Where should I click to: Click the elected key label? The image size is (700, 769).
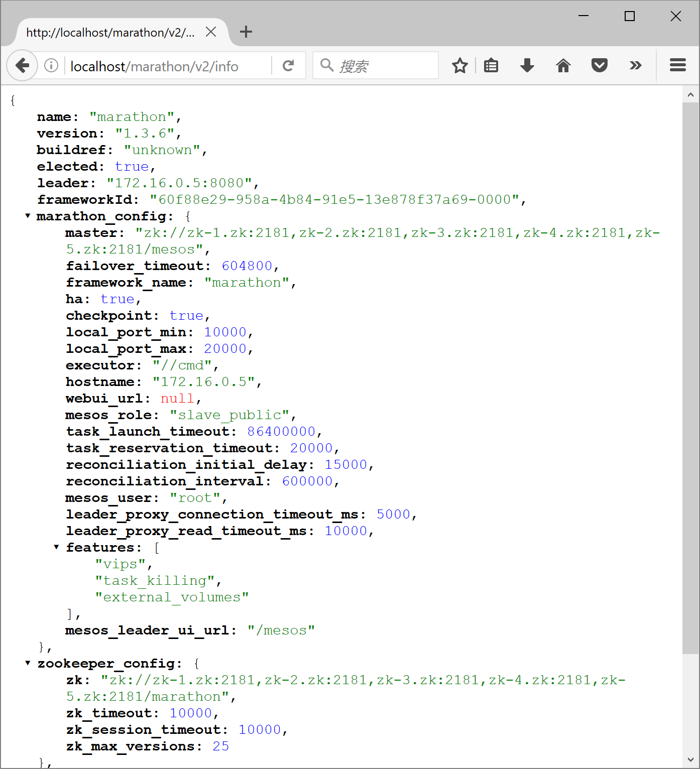click(70, 166)
